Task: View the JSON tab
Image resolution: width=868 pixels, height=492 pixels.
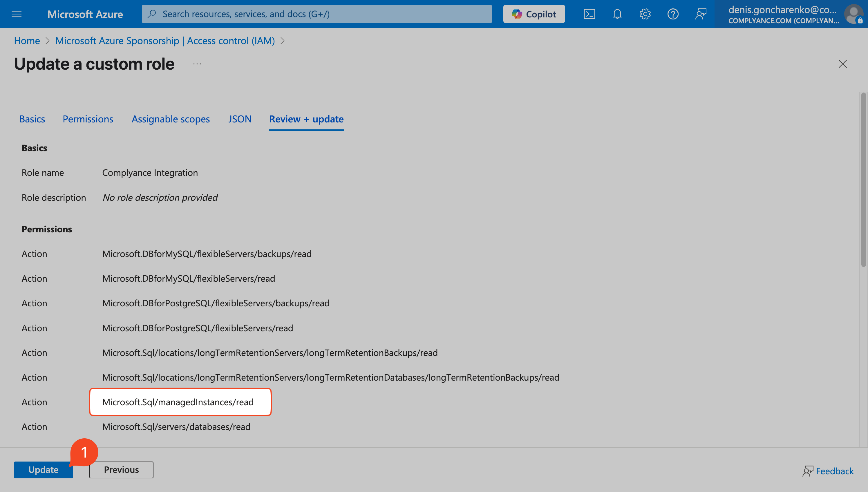Action: [240, 119]
